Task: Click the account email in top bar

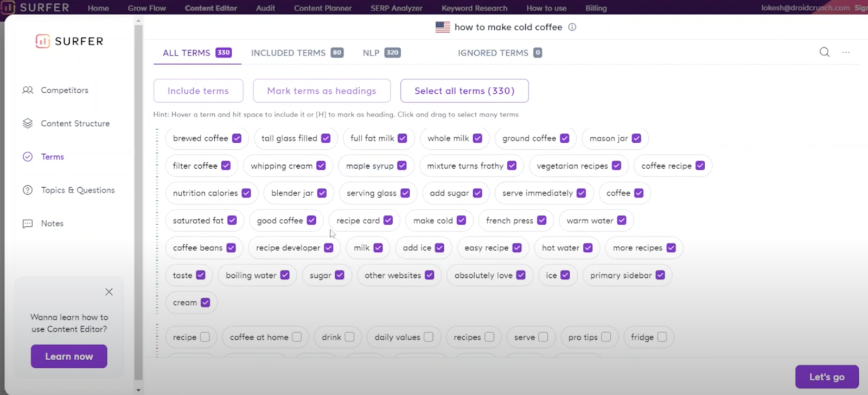Action: (805, 8)
